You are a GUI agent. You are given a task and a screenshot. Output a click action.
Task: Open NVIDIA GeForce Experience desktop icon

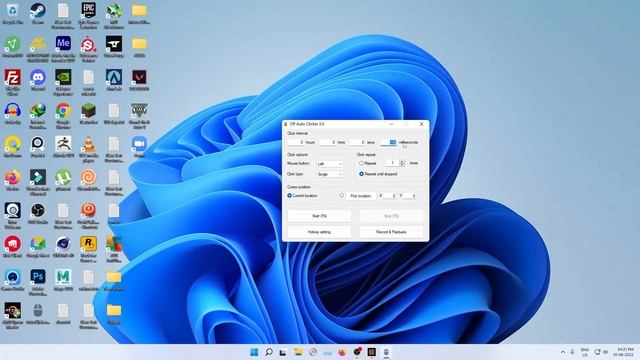click(x=63, y=82)
